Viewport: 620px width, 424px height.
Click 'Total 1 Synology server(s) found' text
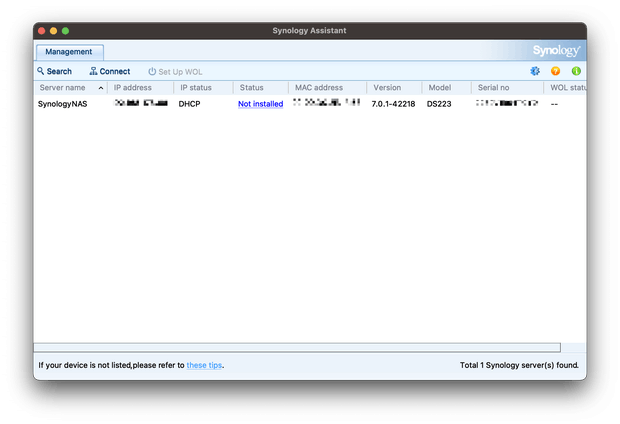[x=519, y=365]
